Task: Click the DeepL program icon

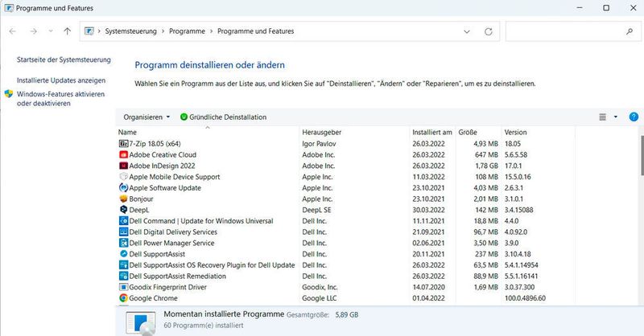Action: (x=123, y=210)
